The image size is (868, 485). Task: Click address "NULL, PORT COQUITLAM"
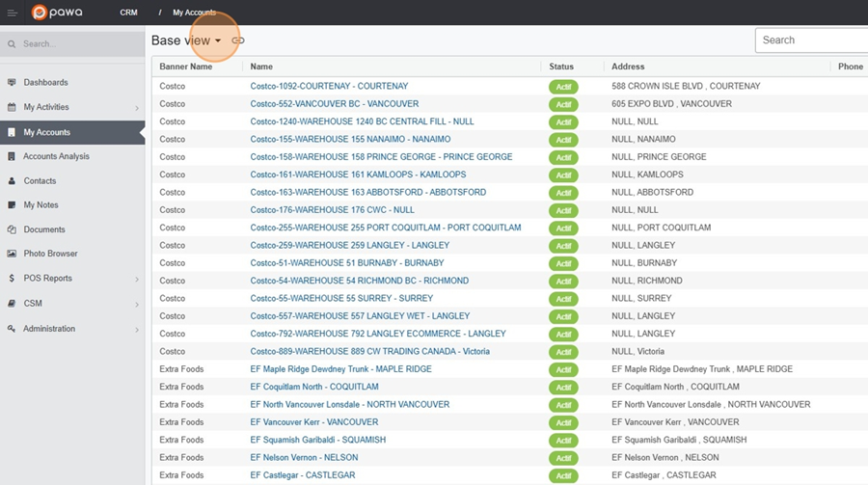click(661, 228)
